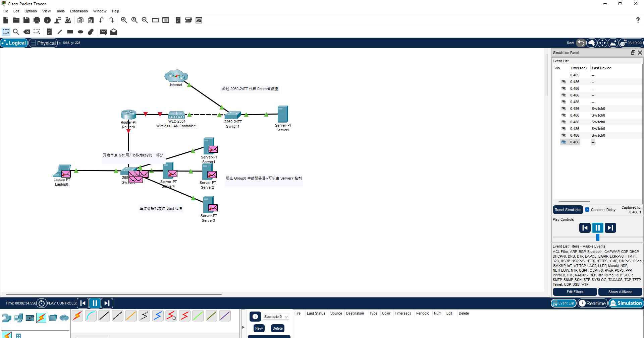644x338 pixels.
Task: Add a Simple PDU envelope
Action: (103, 32)
